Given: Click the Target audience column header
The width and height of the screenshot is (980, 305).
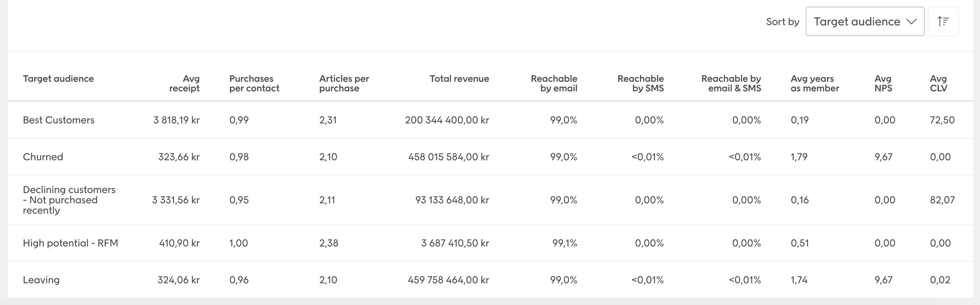Looking at the screenshot, I should click(58, 79).
